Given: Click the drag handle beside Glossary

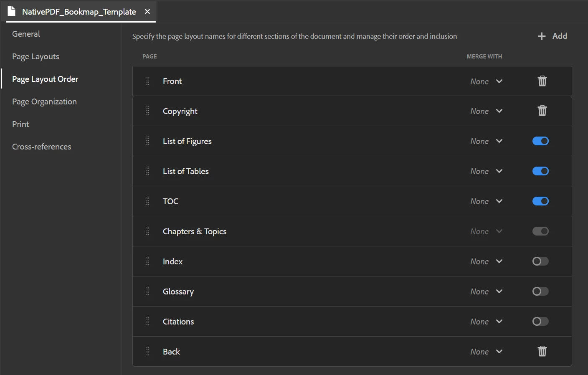Looking at the screenshot, I should click(x=148, y=291).
